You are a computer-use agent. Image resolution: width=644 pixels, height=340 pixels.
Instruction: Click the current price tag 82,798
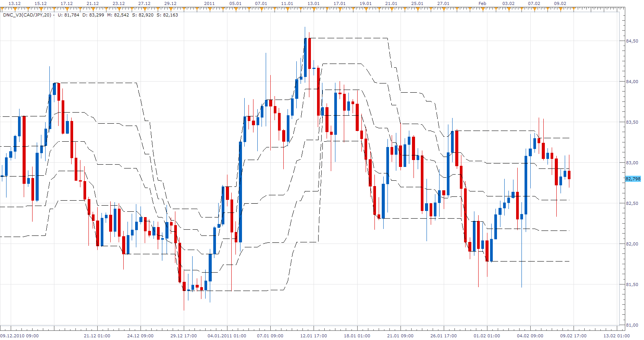coord(633,179)
